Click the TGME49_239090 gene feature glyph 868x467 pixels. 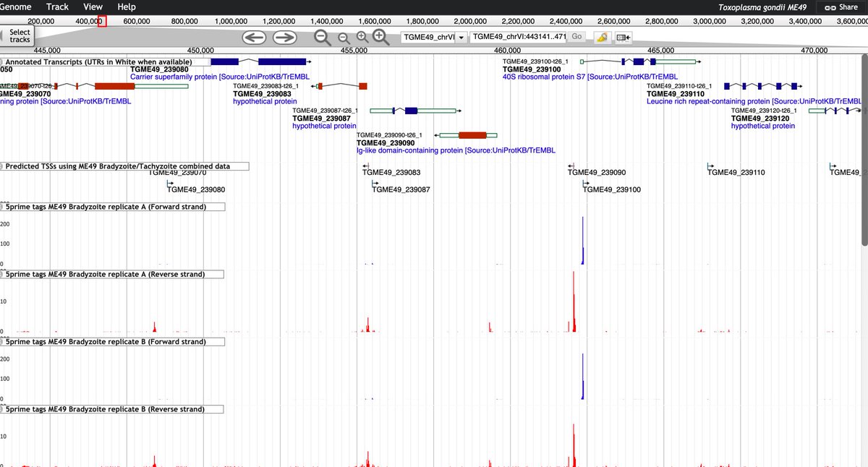[x=472, y=134]
